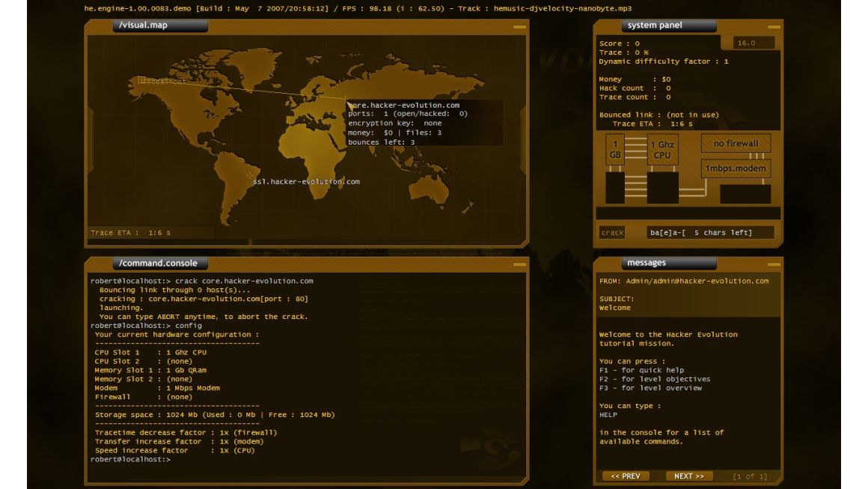
Task: Click the "no firewall" hardware slot
Action: [736, 144]
